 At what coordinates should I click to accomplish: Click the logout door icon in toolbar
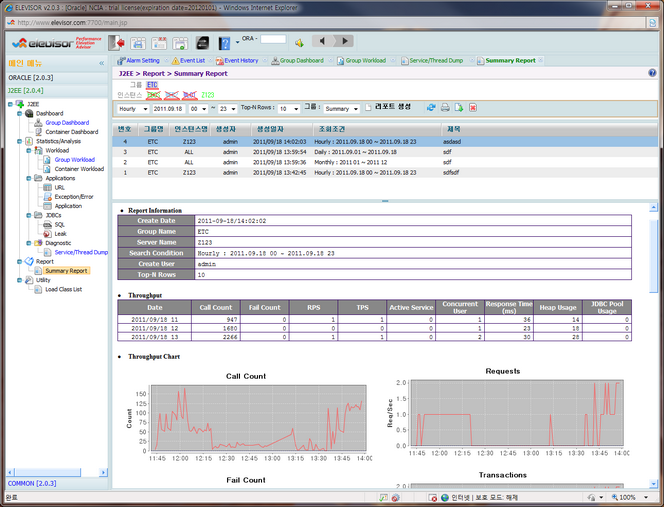click(116, 42)
